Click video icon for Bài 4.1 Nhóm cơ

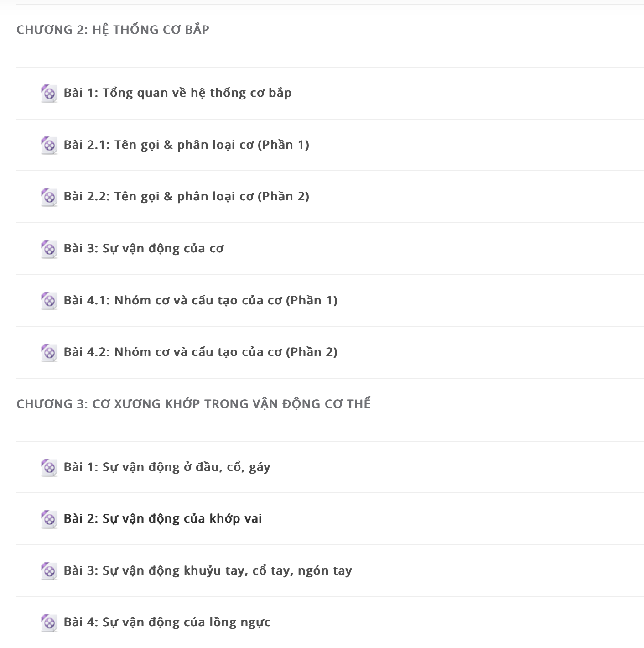click(49, 301)
